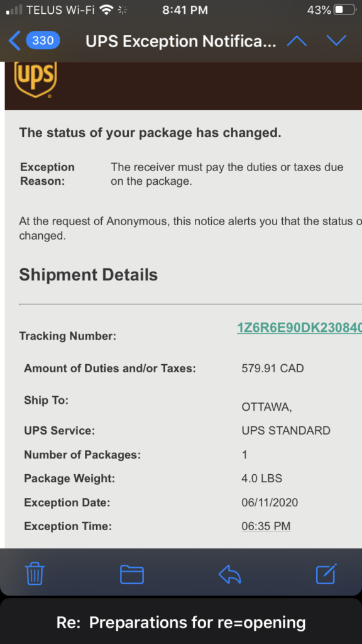
Task: Tap the 8:41 PM status bar clock
Action: pos(185,10)
